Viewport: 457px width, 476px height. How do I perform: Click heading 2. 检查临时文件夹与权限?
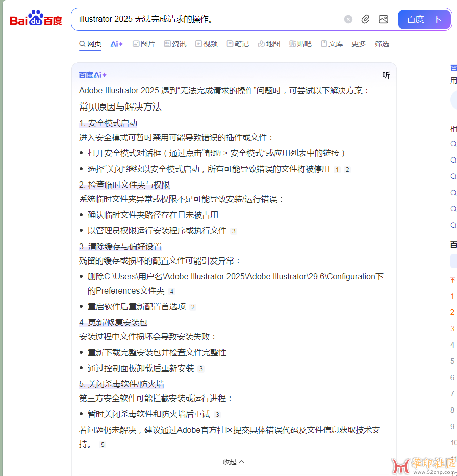(x=124, y=185)
